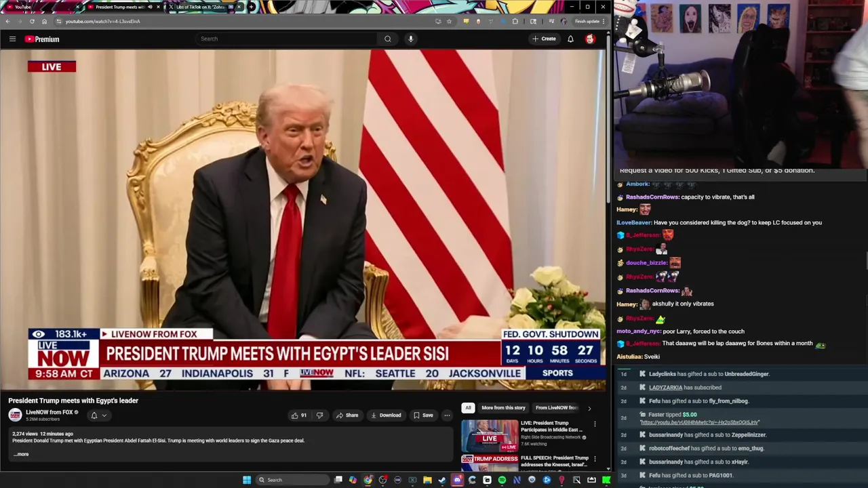The height and width of the screenshot is (488, 868).
Task: Reload the browser page
Action: click(x=32, y=21)
